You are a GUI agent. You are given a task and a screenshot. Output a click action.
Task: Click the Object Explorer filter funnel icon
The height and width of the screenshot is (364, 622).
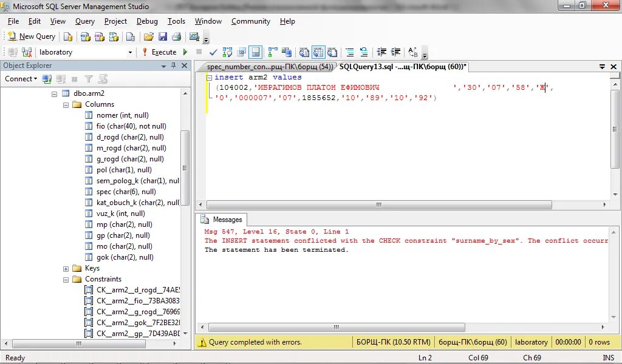(x=89, y=79)
